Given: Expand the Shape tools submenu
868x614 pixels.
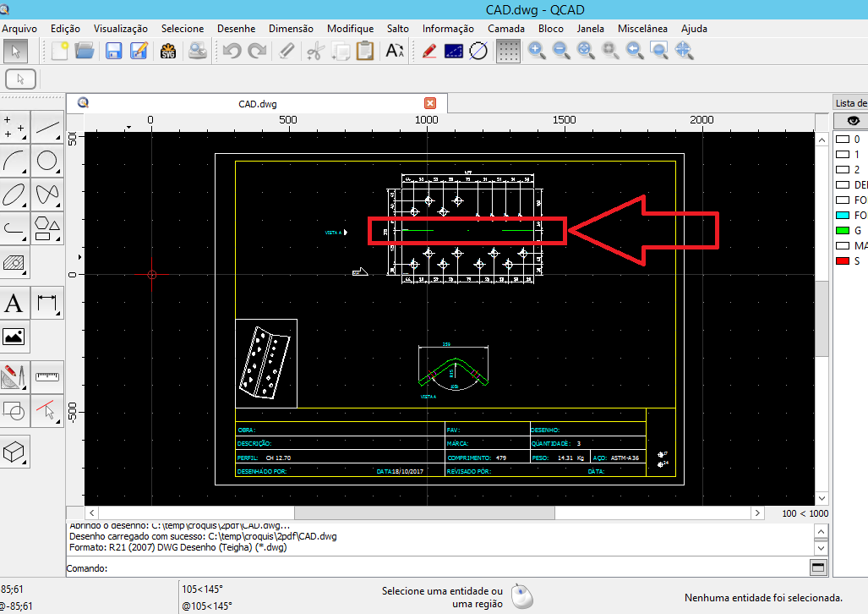Looking at the screenshot, I should [x=48, y=228].
